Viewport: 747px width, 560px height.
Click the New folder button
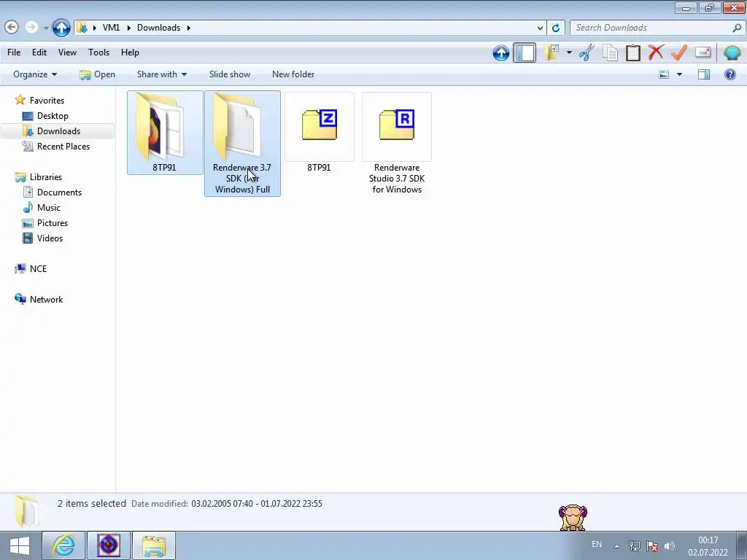pos(293,74)
